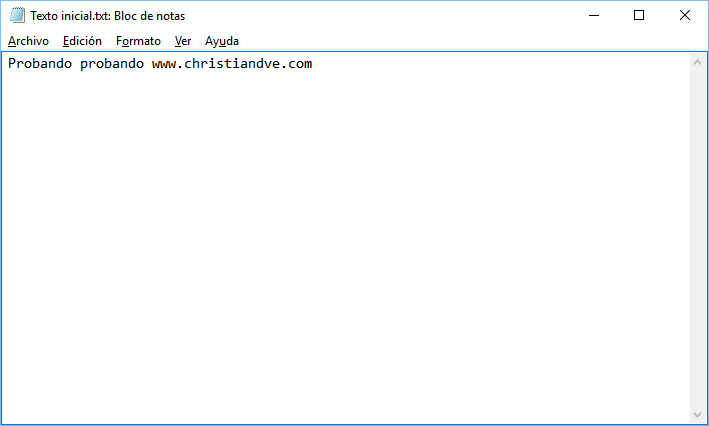Image resolution: width=709 pixels, height=426 pixels.
Task: Click the Notepad icon in the title bar
Action: click(x=17, y=15)
